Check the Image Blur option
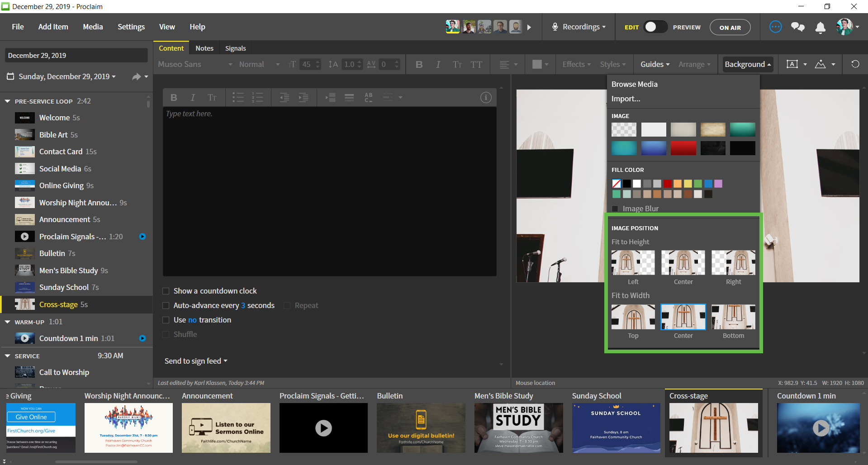The height and width of the screenshot is (465, 868). (x=615, y=209)
